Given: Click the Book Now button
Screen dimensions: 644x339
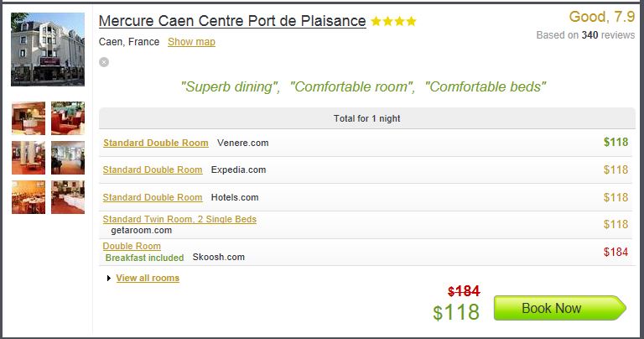Looking at the screenshot, I should [x=560, y=308].
